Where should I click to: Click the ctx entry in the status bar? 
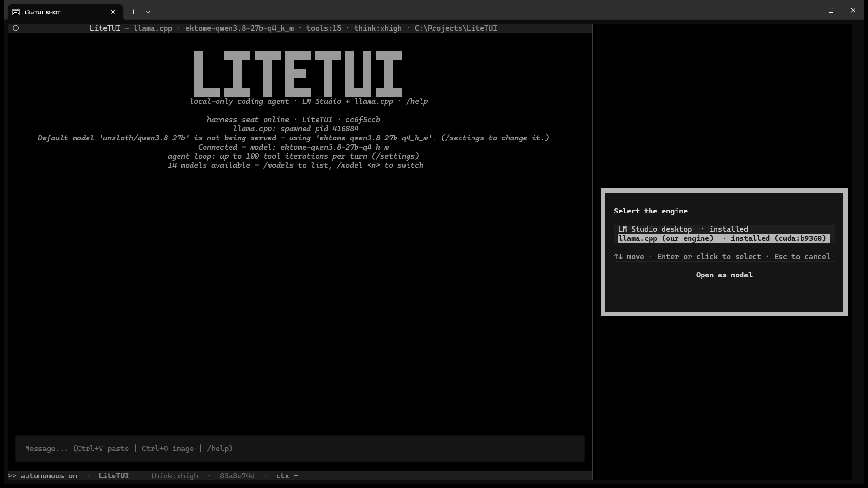tap(287, 476)
